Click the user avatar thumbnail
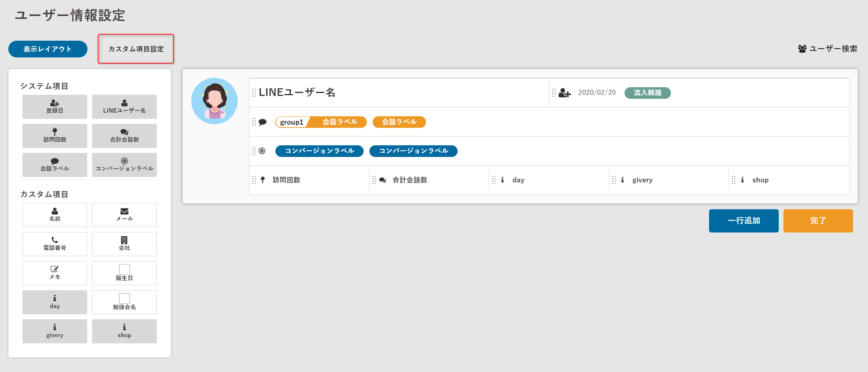Screen dimensions: 868x372 pos(214,101)
